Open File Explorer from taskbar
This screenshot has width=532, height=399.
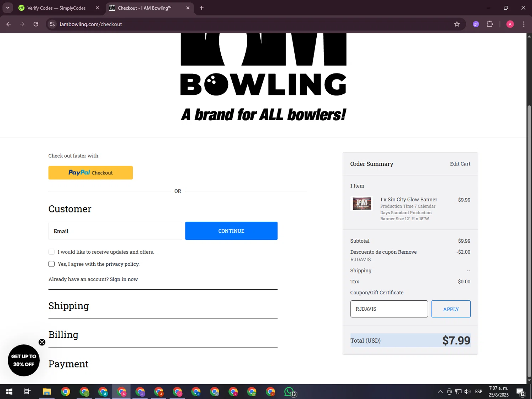click(47, 392)
